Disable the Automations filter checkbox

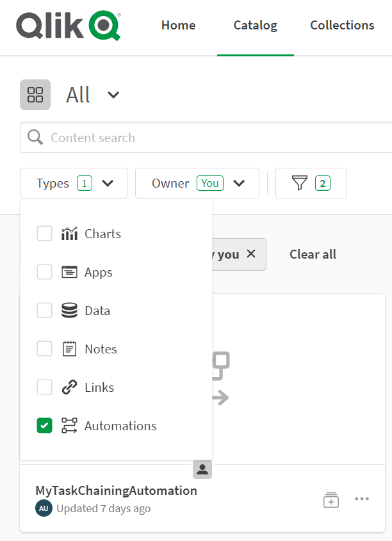tap(44, 425)
